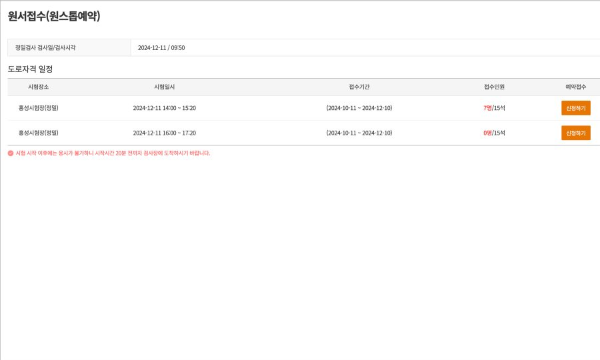600x360 pixels.
Task: Click the test site name in the 14:00 row
Action: [38, 108]
